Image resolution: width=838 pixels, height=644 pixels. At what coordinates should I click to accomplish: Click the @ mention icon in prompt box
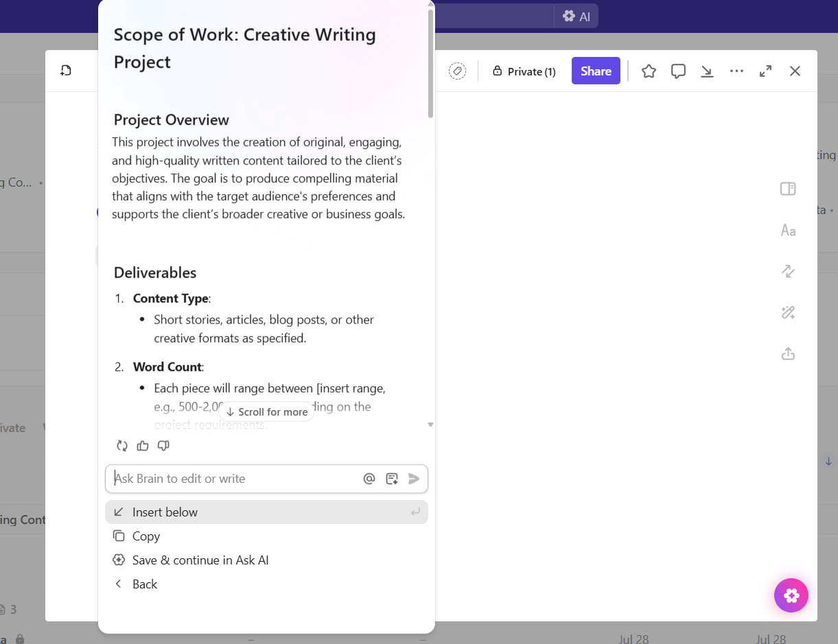369,479
